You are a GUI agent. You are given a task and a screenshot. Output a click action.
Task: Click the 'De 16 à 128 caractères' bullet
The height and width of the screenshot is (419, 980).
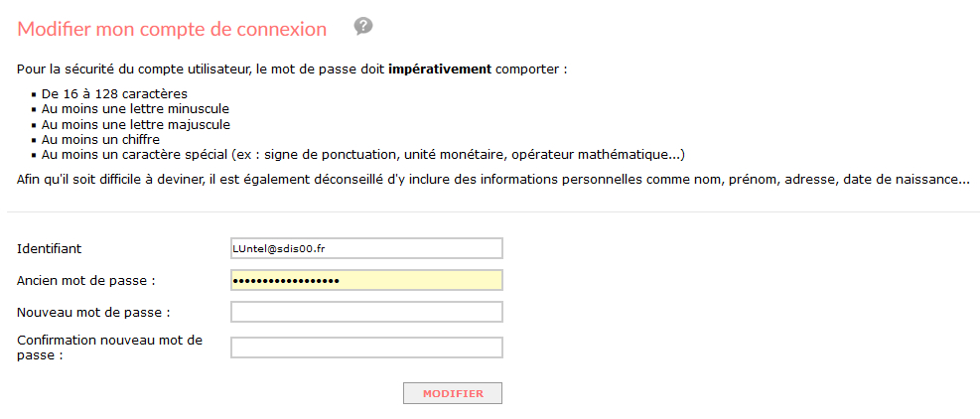pyautogui.click(x=114, y=94)
